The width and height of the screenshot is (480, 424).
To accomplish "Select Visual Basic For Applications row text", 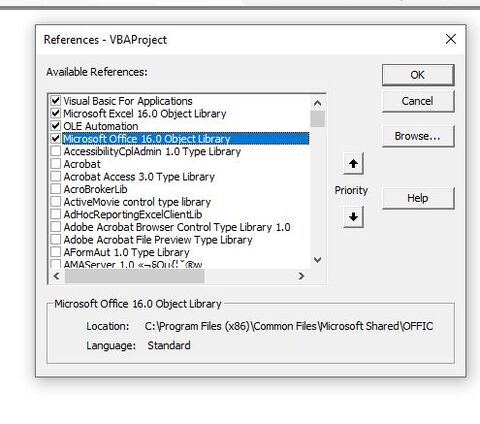I will (x=128, y=101).
